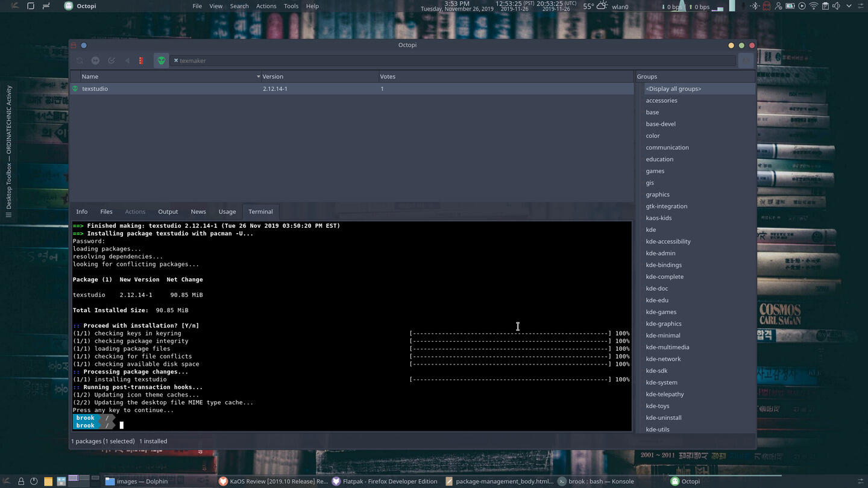Clear the texmaker search with the x icon
The image size is (868, 488).
pyautogui.click(x=176, y=60)
